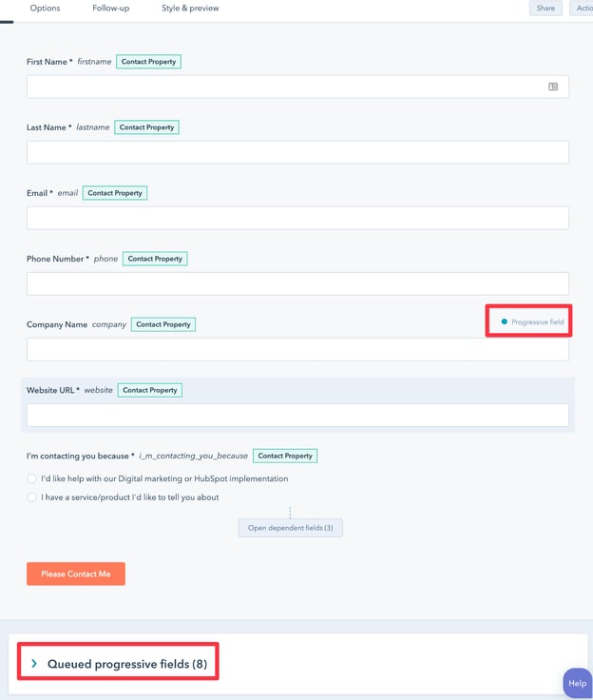
Task: Expand Queued progressive fields chevron
Action: coord(34,664)
